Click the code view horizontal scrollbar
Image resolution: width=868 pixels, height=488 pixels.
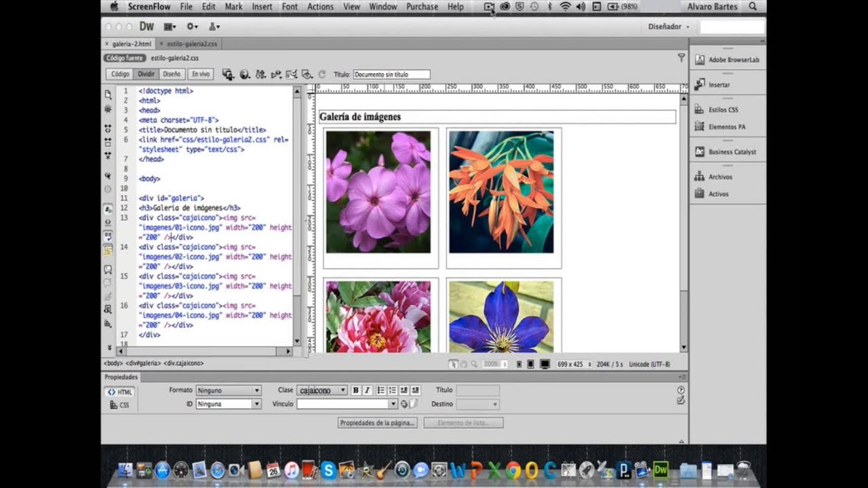coord(204,351)
